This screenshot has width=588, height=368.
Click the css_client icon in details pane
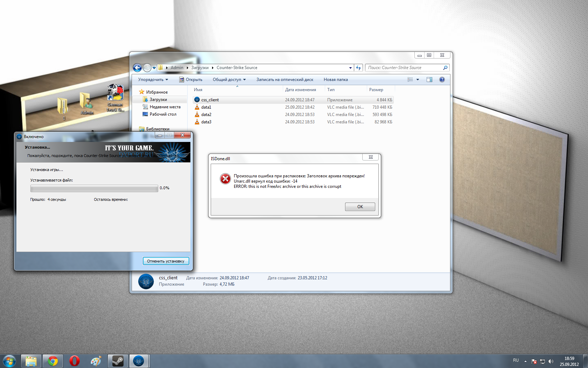(146, 281)
